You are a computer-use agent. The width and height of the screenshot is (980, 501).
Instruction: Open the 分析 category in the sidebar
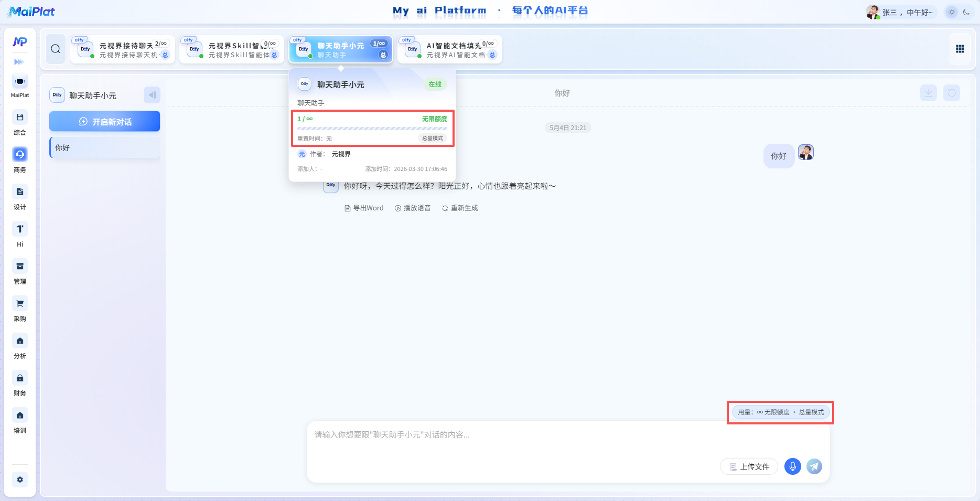(20, 347)
